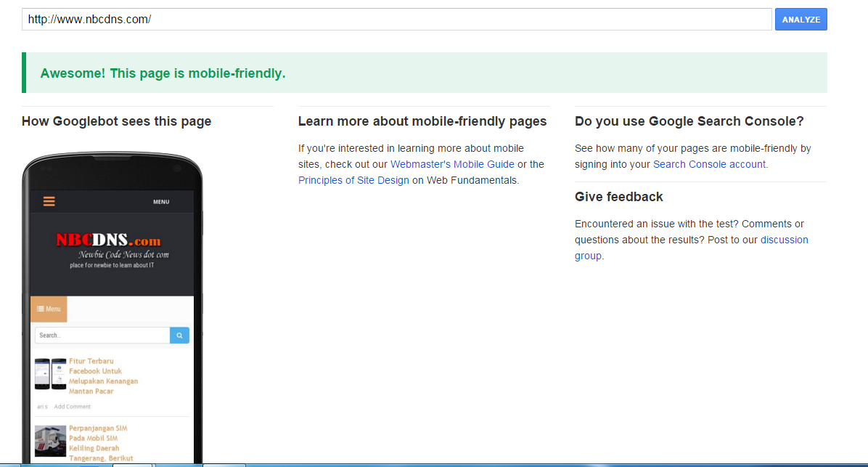Viewport: 868px width, 467px height.
Task: Click the 'ari s' author name
Action: click(42, 407)
